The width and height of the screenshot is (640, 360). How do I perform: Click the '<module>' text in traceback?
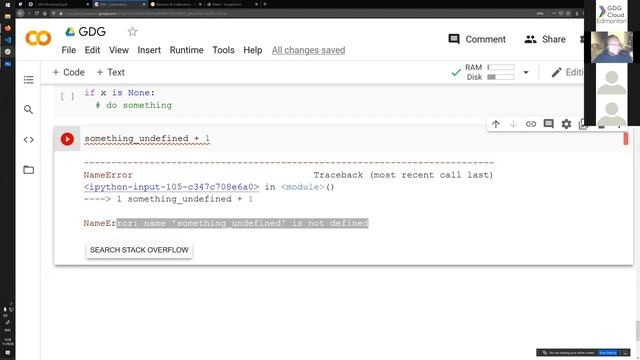302,187
